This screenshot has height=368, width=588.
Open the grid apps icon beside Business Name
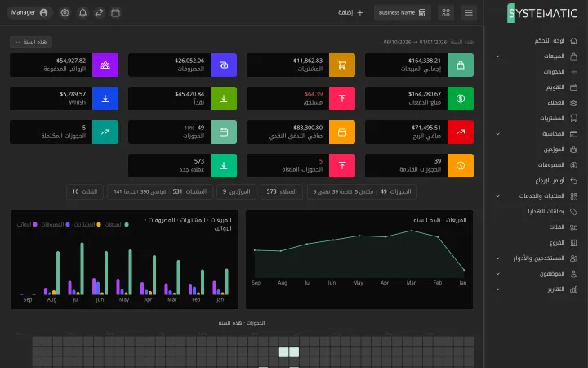click(446, 13)
